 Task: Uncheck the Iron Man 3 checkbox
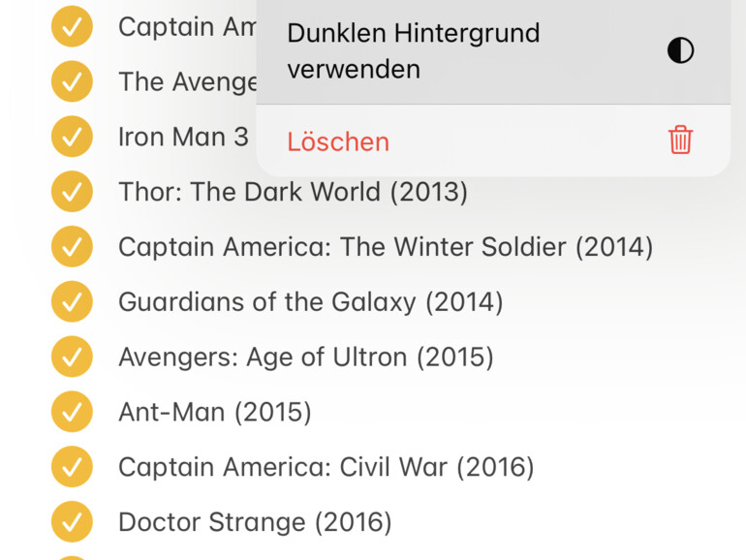(72, 137)
